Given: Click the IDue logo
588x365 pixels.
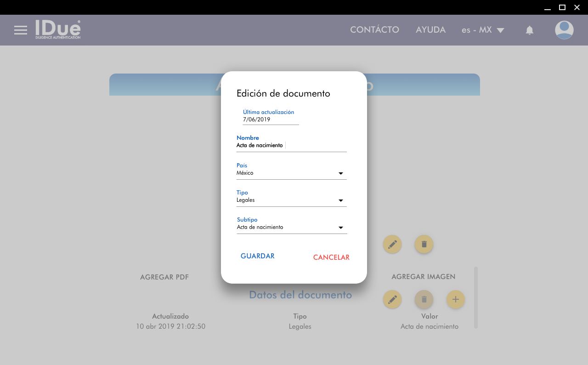Looking at the screenshot, I should click(58, 29).
